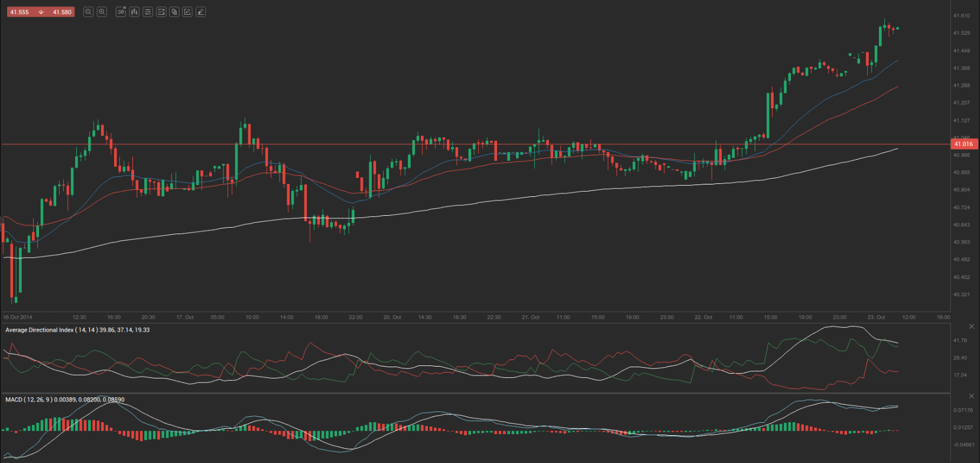The height and width of the screenshot is (463, 980).
Task: Click the red 41.016 price level tag
Action: pyautogui.click(x=963, y=144)
